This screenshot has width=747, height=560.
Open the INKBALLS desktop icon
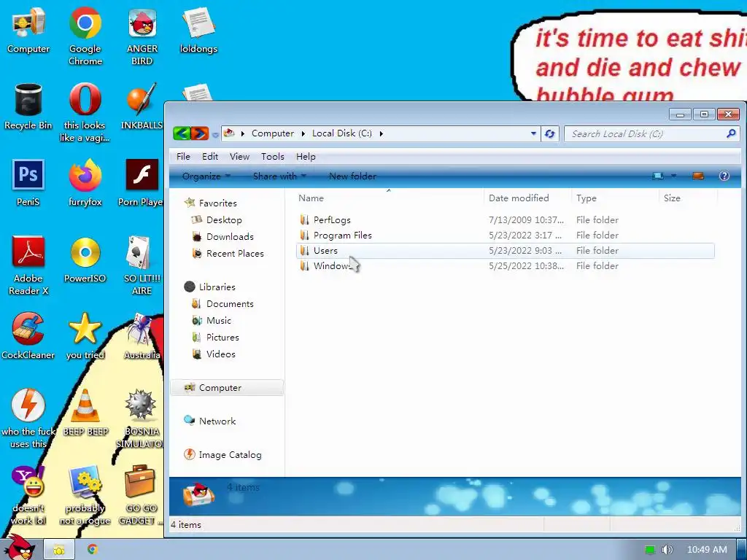click(142, 106)
